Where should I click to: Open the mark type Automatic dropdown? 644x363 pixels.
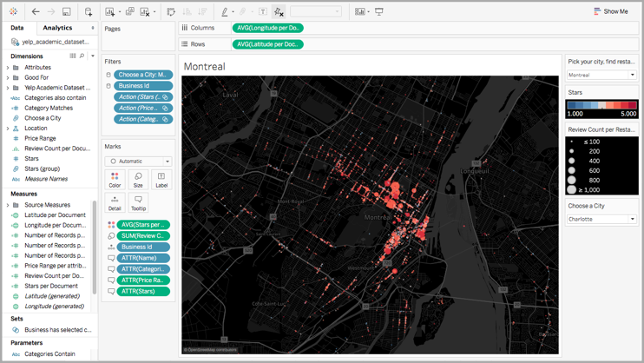pos(138,162)
